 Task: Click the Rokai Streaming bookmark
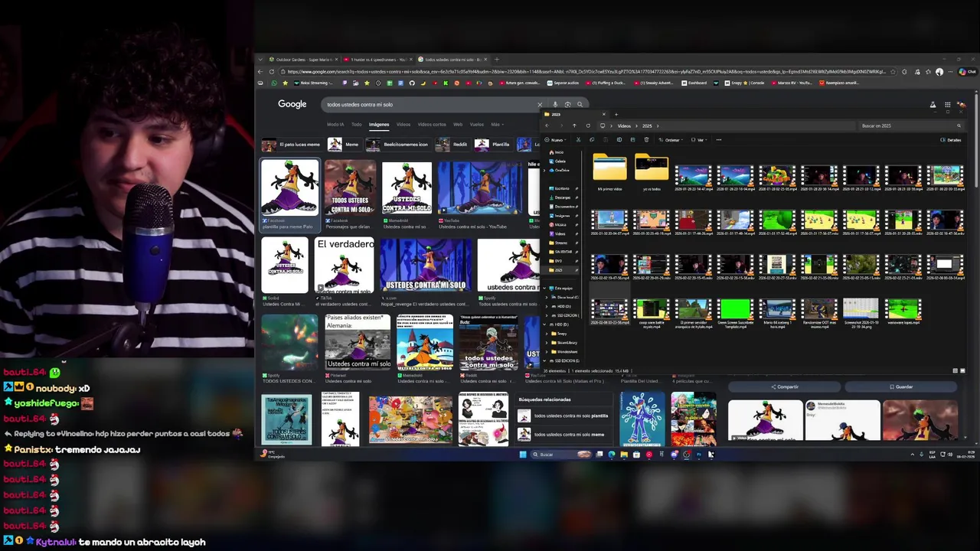[315, 83]
